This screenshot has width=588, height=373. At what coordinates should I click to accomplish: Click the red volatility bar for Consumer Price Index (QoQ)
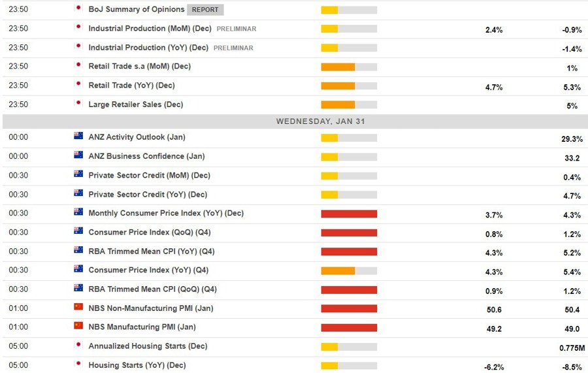[x=349, y=233]
